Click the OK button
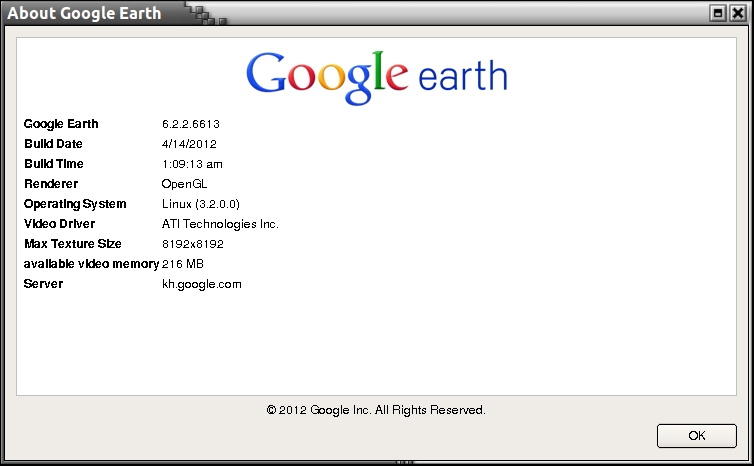 click(696, 436)
